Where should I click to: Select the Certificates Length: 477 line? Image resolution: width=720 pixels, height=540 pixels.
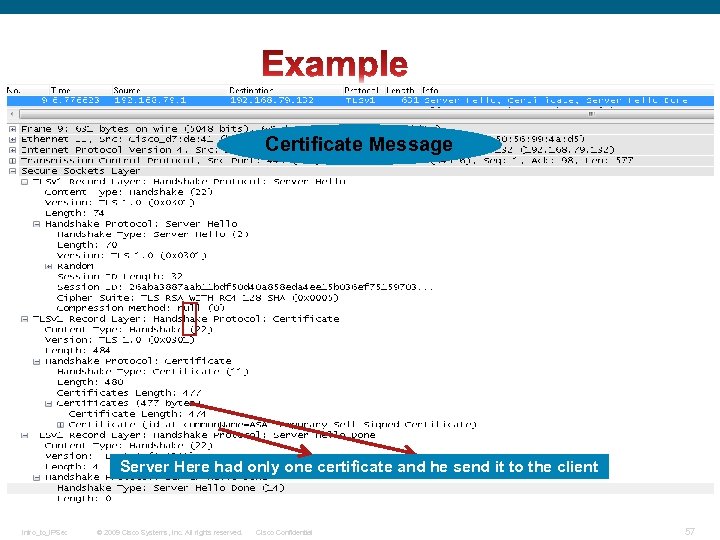pos(129,393)
